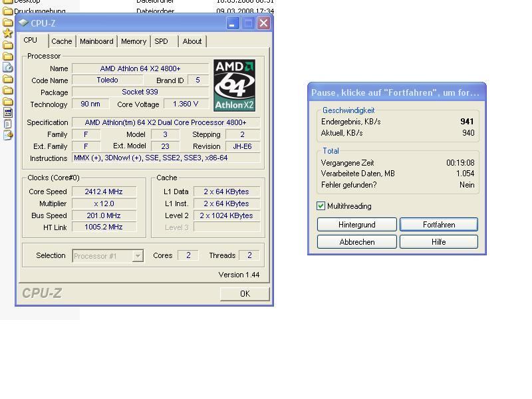Click the OK button in CPU-Z
The image size is (532, 399).
click(x=245, y=294)
